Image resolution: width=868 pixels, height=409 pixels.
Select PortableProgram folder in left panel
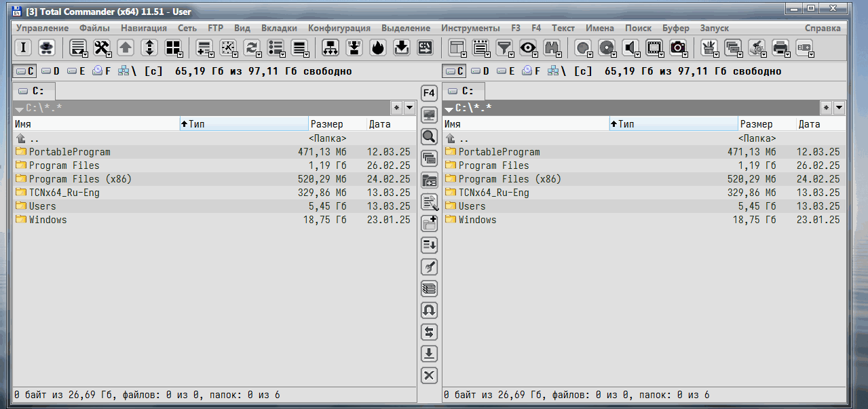[x=214, y=152]
